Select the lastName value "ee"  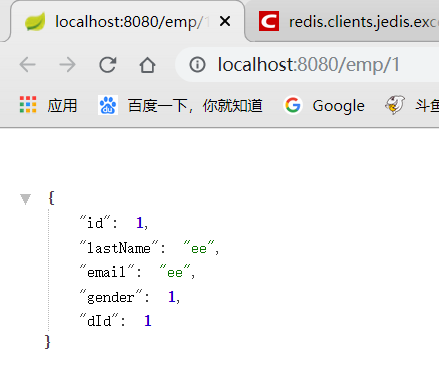pos(199,248)
